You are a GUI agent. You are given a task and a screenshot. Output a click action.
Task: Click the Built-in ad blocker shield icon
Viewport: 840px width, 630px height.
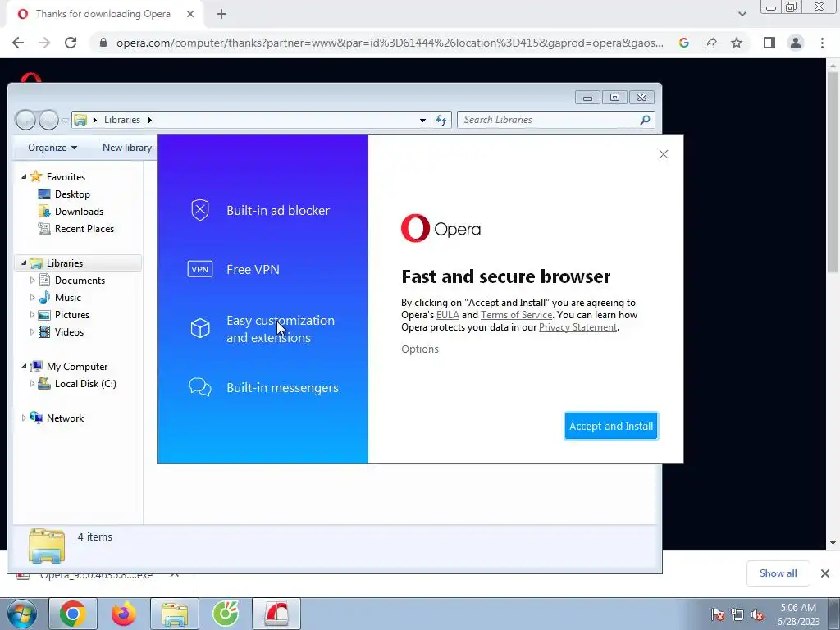click(x=200, y=210)
